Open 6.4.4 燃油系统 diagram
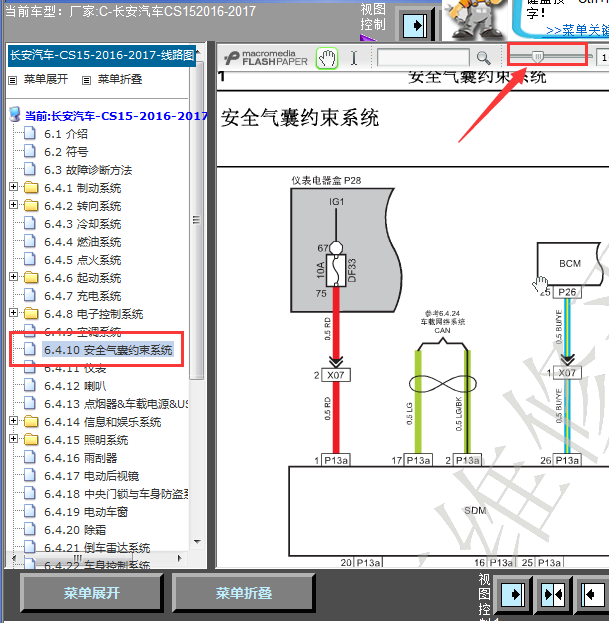This screenshot has height=623, width=609. [83, 242]
